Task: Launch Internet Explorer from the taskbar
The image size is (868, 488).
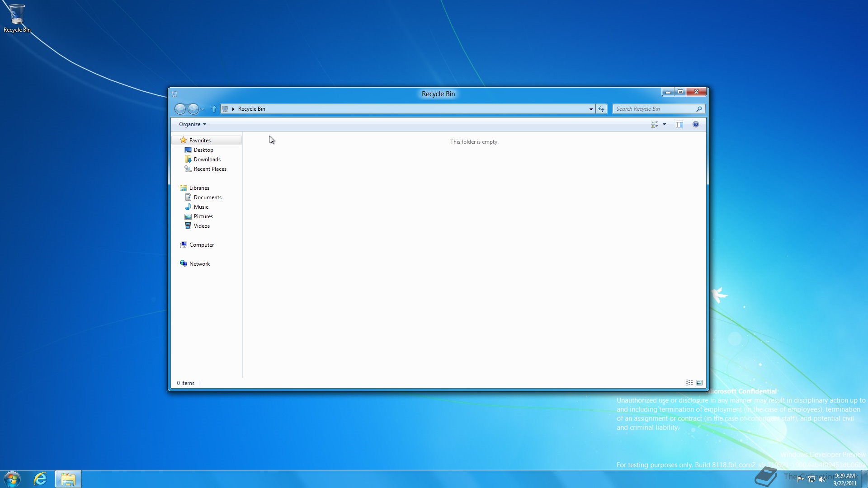Action: pos(40,479)
